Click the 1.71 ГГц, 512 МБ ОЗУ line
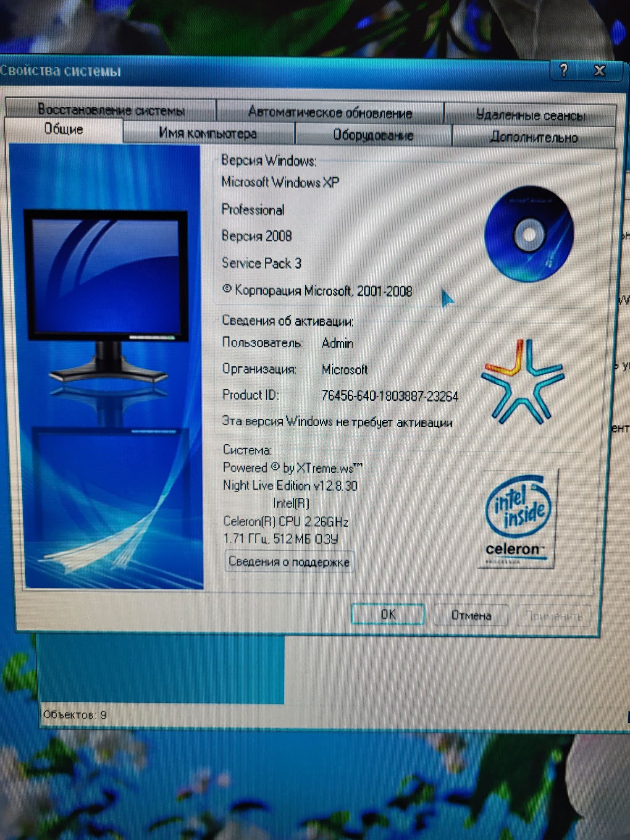The height and width of the screenshot is (840, 630). 281,539
